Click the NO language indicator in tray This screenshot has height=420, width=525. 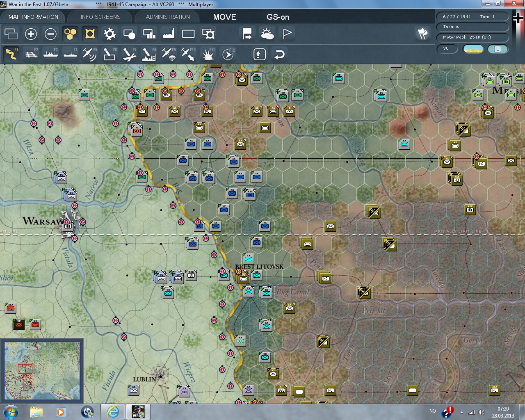(432, 411)
